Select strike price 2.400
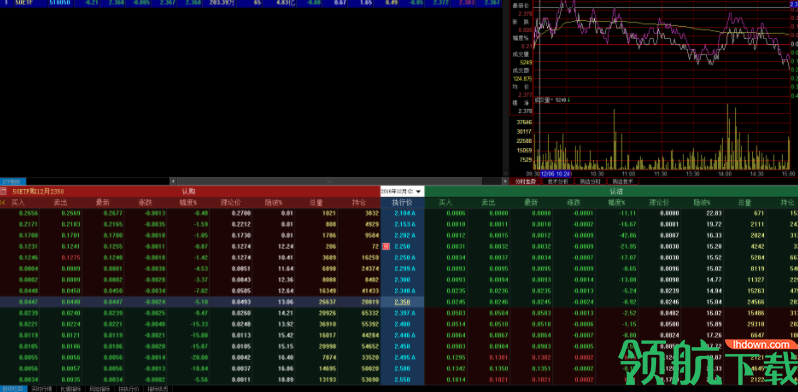The image size is (798, 392). click(402, 324)
